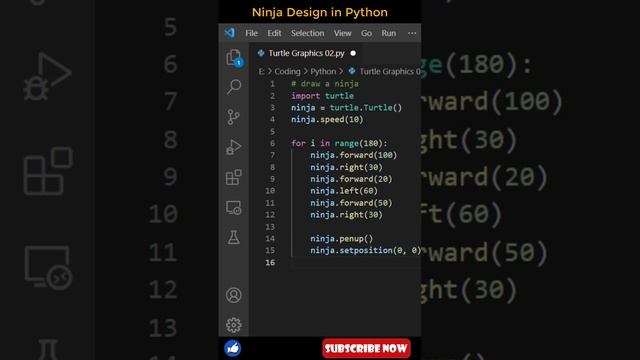The width and height of the screenshot is (640, 360).
Task: Open the Selection menu
Action: pos(307,33)
